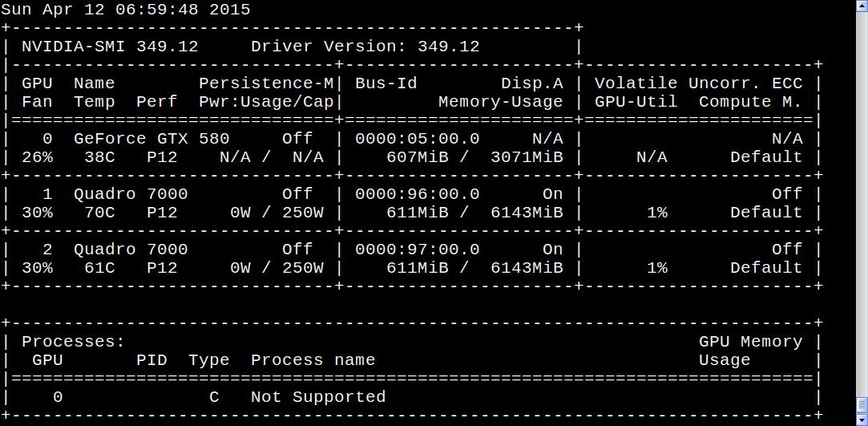Click the 70C temperature reading
Viewport: 868px width, 426px height.
click(x=99, y=213)
